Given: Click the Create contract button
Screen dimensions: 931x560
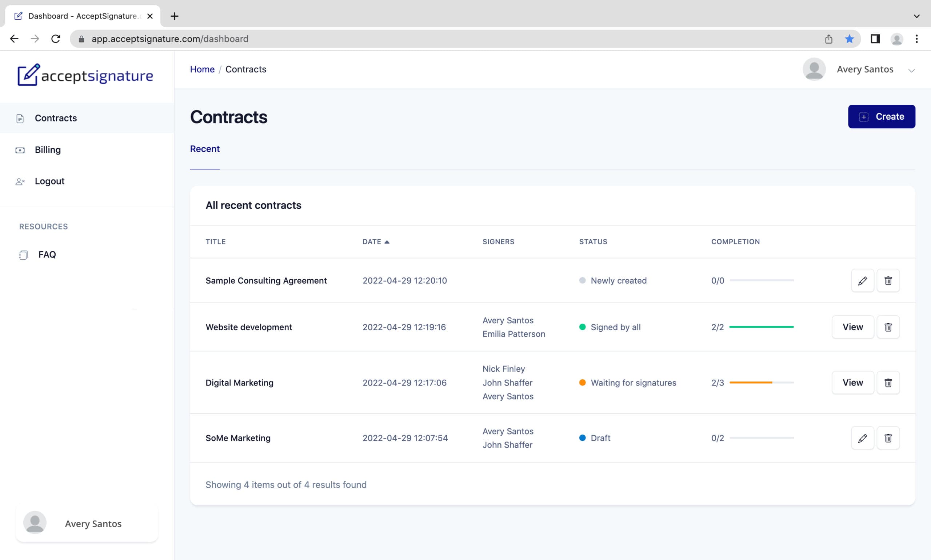Looking at the screenshot, I should pos(881,117).
